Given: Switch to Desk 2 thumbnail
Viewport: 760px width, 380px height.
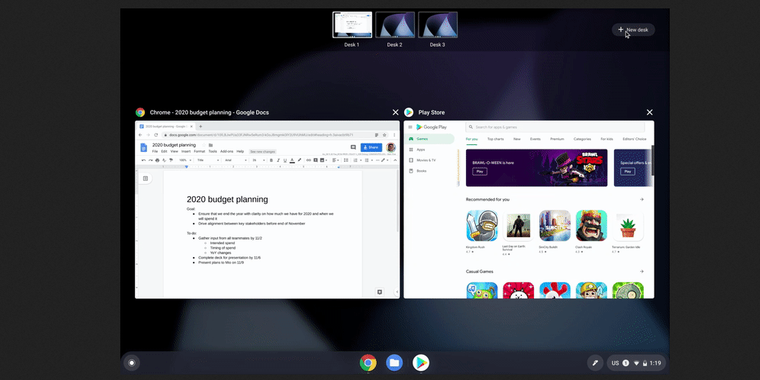Looking at the screenshot, I should click(395, 25).
